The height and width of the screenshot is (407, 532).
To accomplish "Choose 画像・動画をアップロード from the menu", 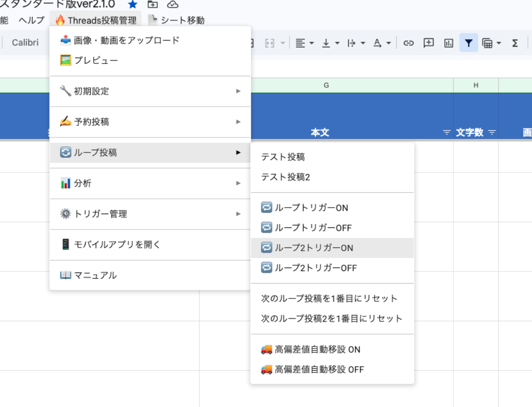I will (x=150, y=40).
